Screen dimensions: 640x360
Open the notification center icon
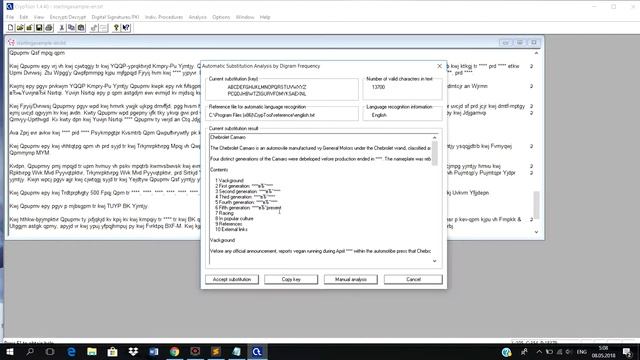[x=627, y=352]
